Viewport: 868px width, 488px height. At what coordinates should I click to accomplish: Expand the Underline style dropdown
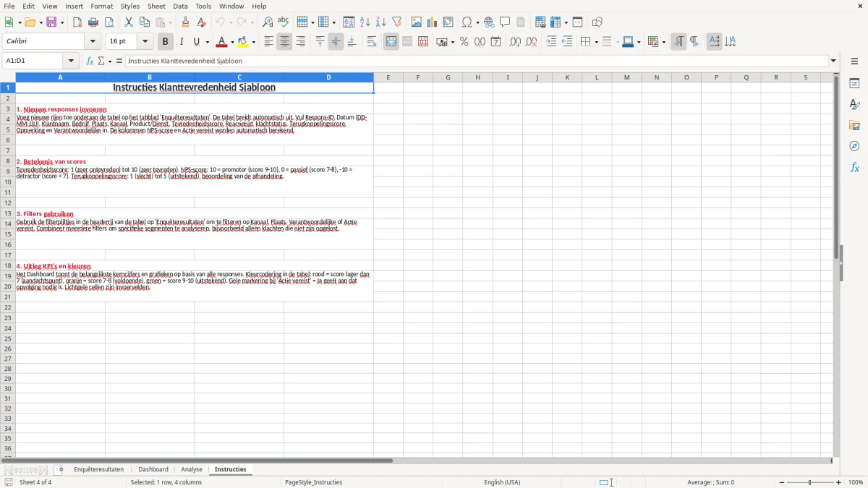pyautogui.click(x=207, y=42)
